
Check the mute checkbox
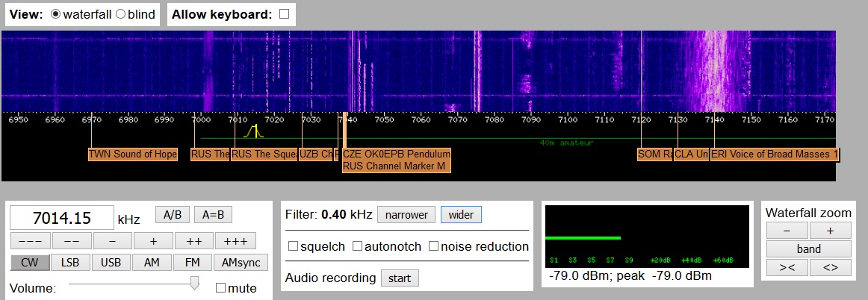pyautogui.click(x=221, y=288)
